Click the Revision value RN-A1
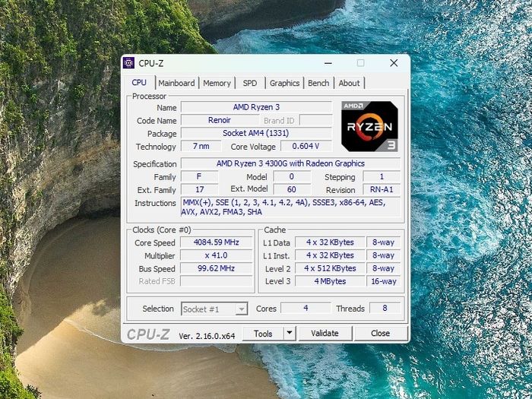The height and width of the screenshot is (399, 532). pyautogui.click(x=382, y=189)
